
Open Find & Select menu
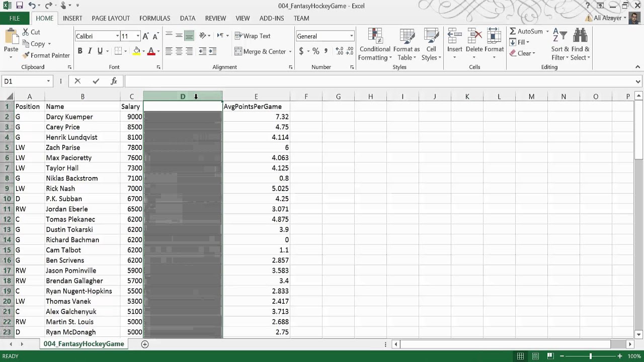point(580,45)
